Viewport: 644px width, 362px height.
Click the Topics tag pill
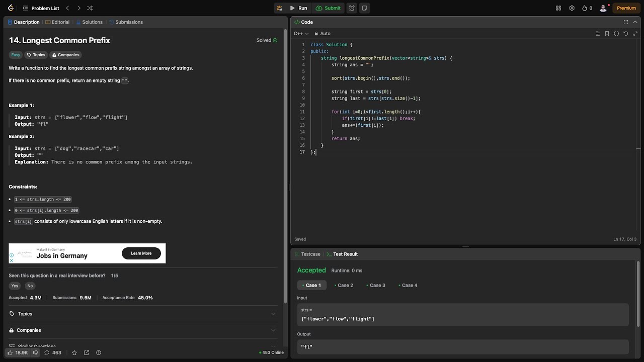coord(36,55)
